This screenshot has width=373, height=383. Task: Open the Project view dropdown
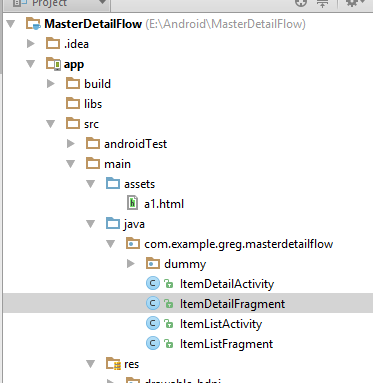(x=102, y=2)
